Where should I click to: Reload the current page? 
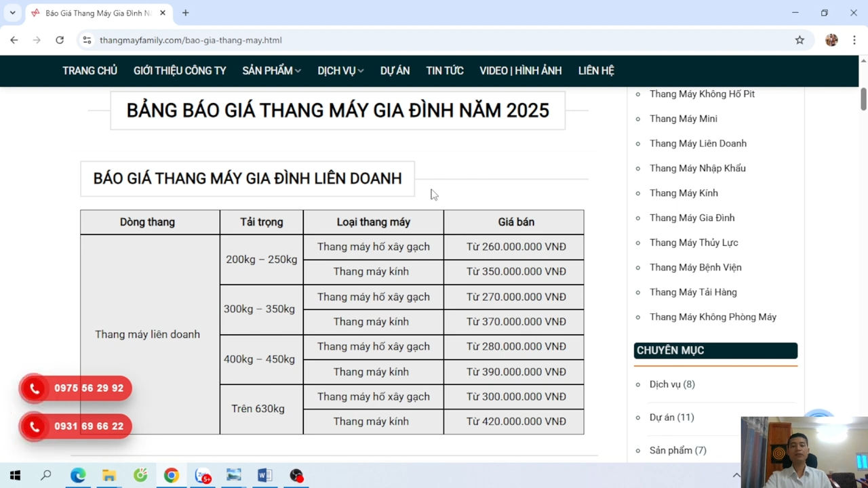click(60, 40)
